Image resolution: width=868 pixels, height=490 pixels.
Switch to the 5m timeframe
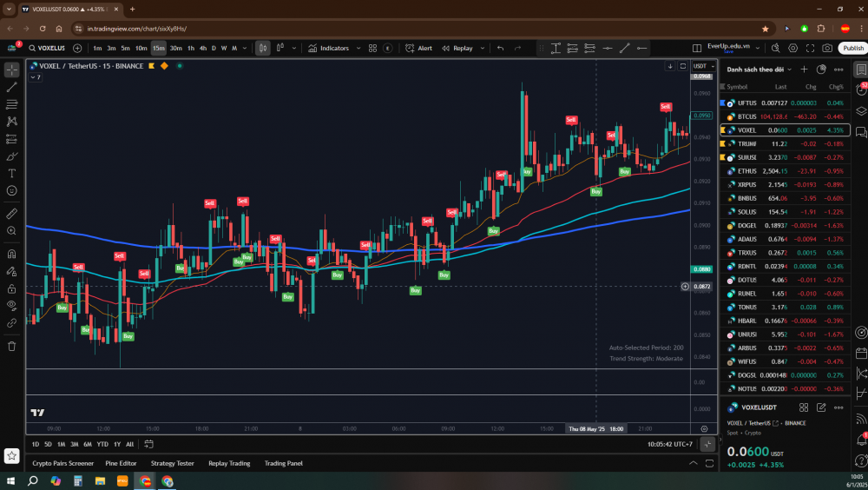click(x=126, y=49)
